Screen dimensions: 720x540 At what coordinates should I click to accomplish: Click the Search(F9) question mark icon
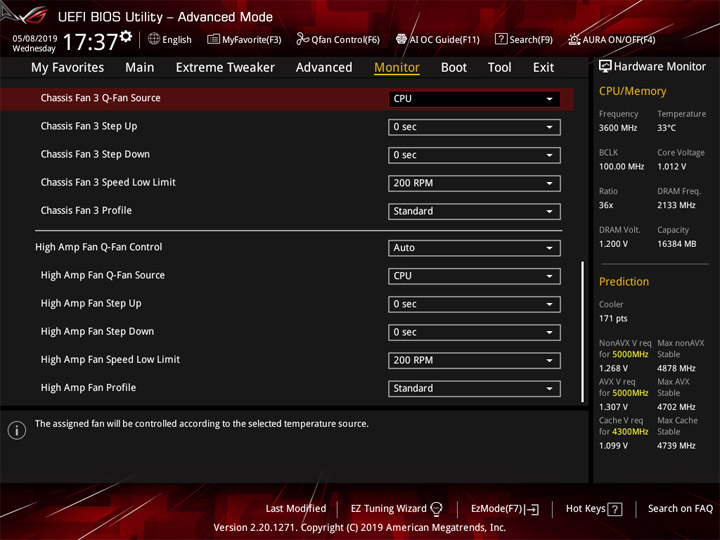[x=501, y=39]
